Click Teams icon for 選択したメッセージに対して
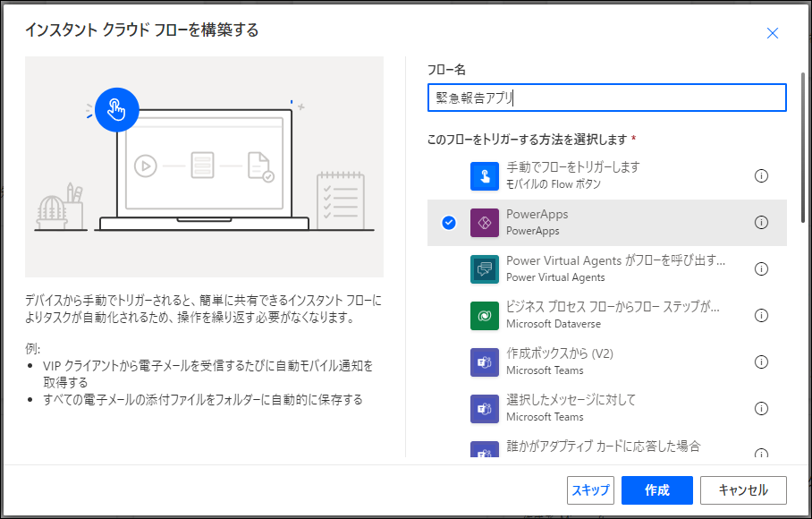Screen dimensions: 812x519 pos(484,409)
